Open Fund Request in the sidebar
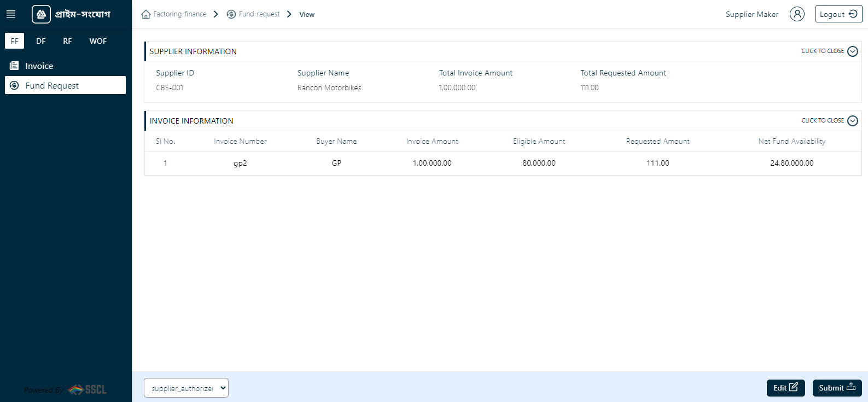 (x=65, y=85)
